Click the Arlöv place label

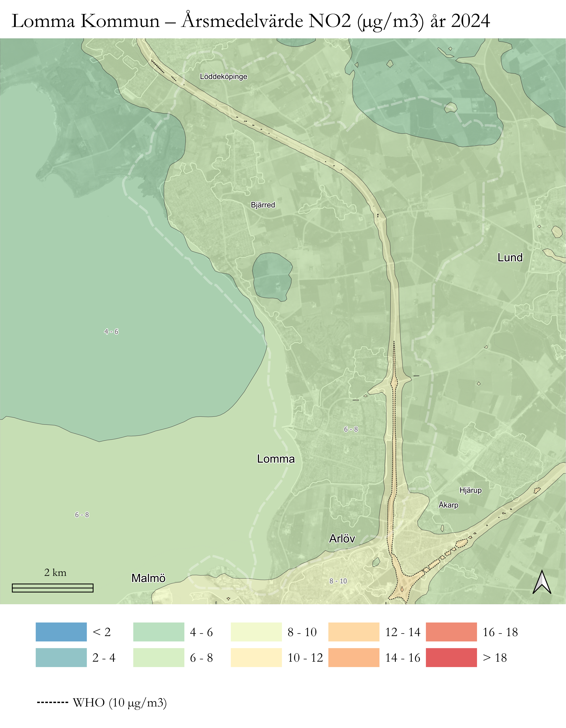point(342,539)
